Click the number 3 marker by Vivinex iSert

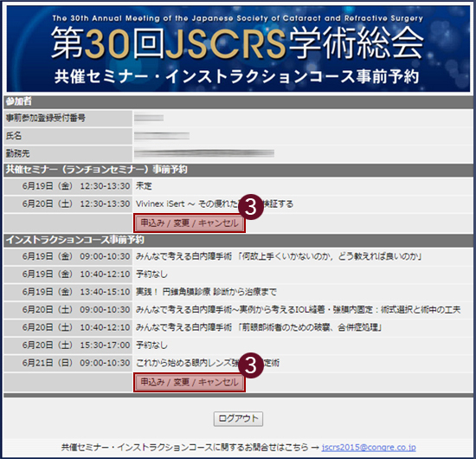[x=251, y=207]
